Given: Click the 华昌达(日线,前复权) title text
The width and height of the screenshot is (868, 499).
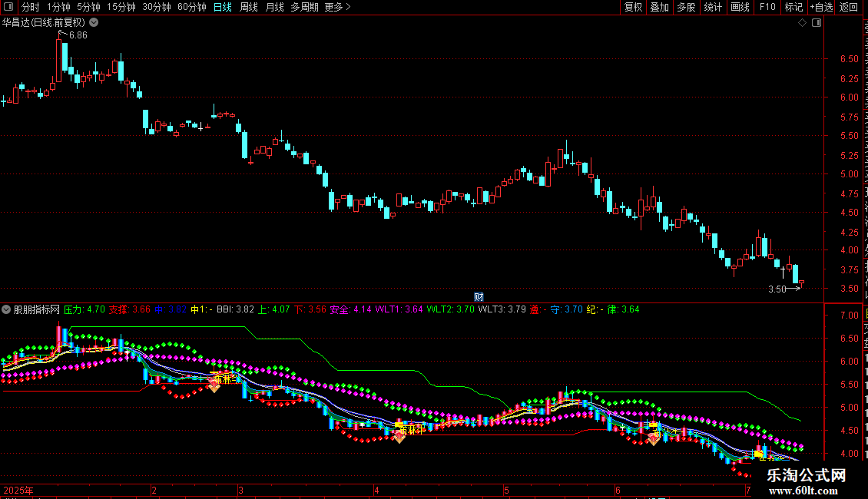Looking at the screenshot, I should [44, 23].
